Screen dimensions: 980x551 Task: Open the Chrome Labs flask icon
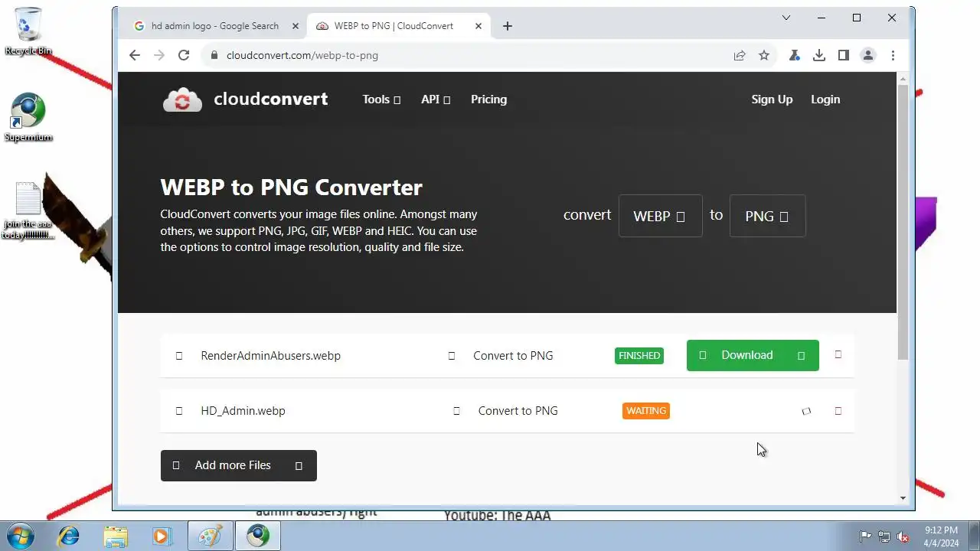click(x=795, y=55)
